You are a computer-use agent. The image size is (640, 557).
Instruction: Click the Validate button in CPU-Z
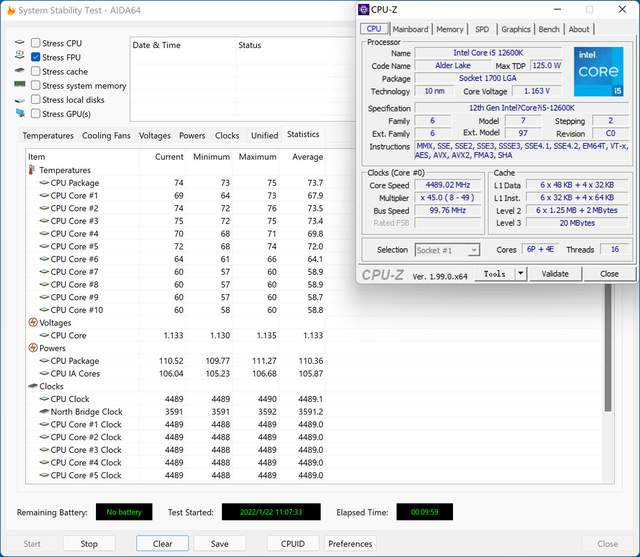(555, 273)
